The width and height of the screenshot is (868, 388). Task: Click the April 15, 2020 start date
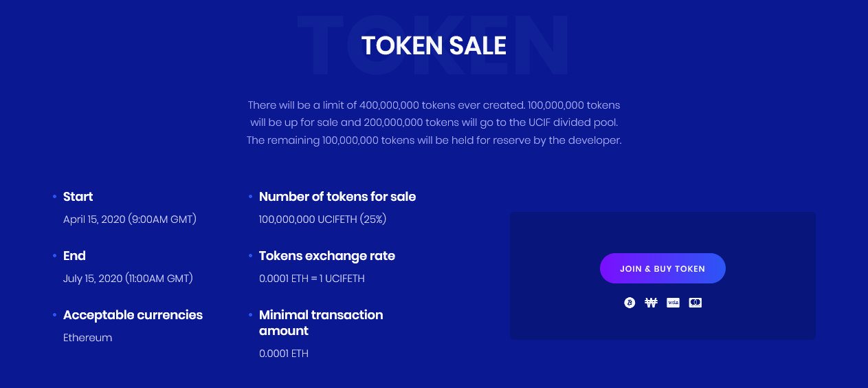[x=130, y=219]
